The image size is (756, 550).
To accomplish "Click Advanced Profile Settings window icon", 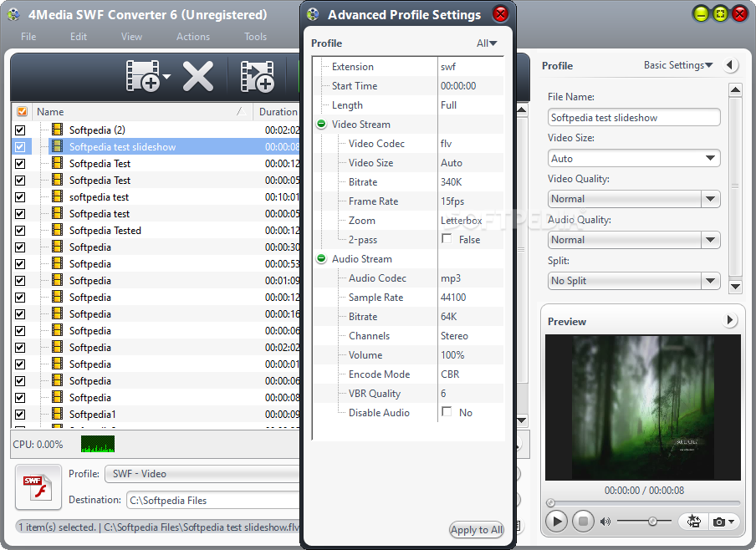I will [x=313, y=14].
